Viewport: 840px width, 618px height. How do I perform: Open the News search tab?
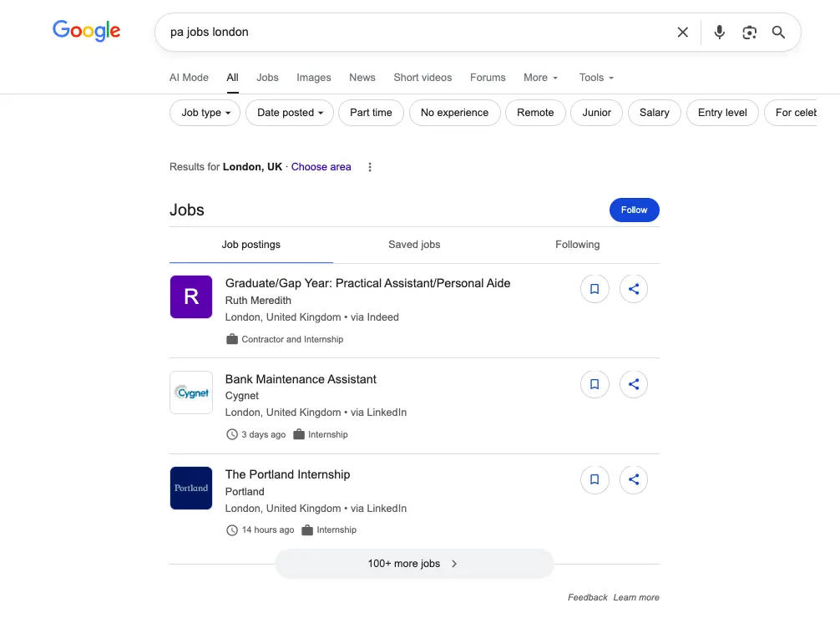[x=362, y=78]
